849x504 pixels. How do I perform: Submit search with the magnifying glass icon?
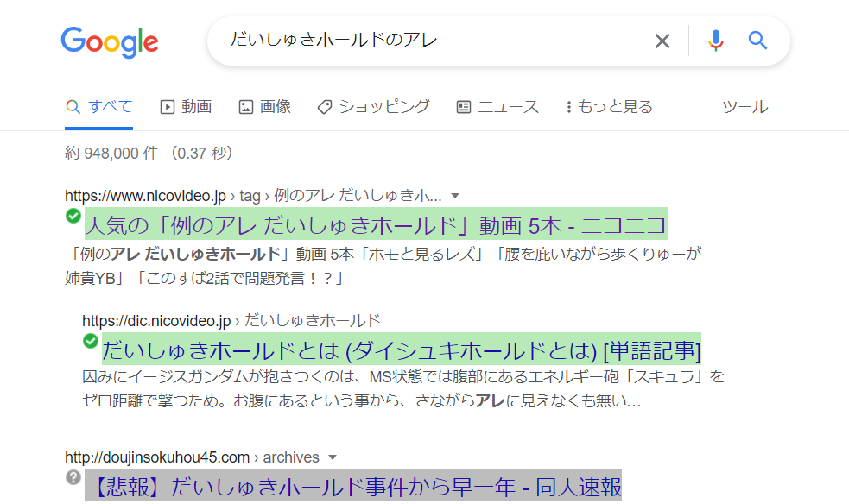(x=757, y=41)
